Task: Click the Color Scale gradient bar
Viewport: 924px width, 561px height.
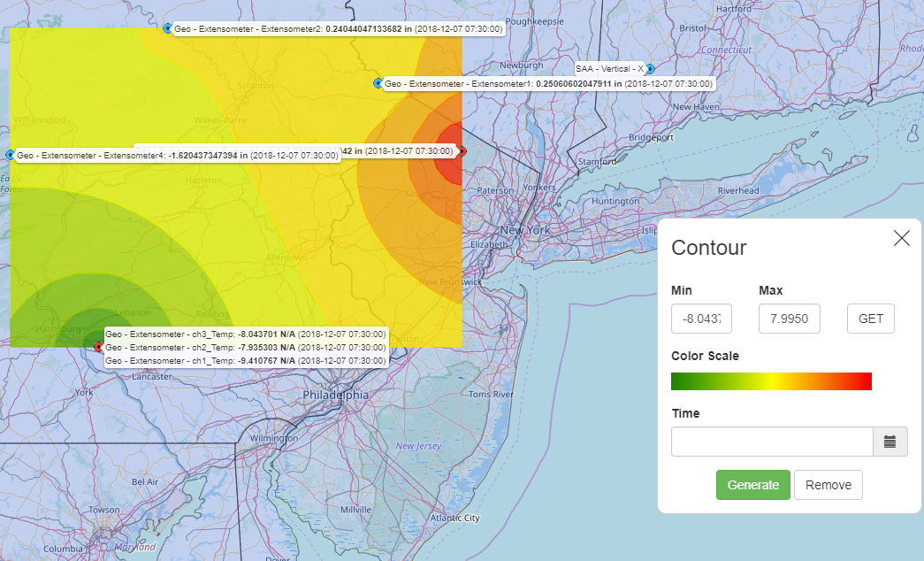Action: click(x=771, y=381)
